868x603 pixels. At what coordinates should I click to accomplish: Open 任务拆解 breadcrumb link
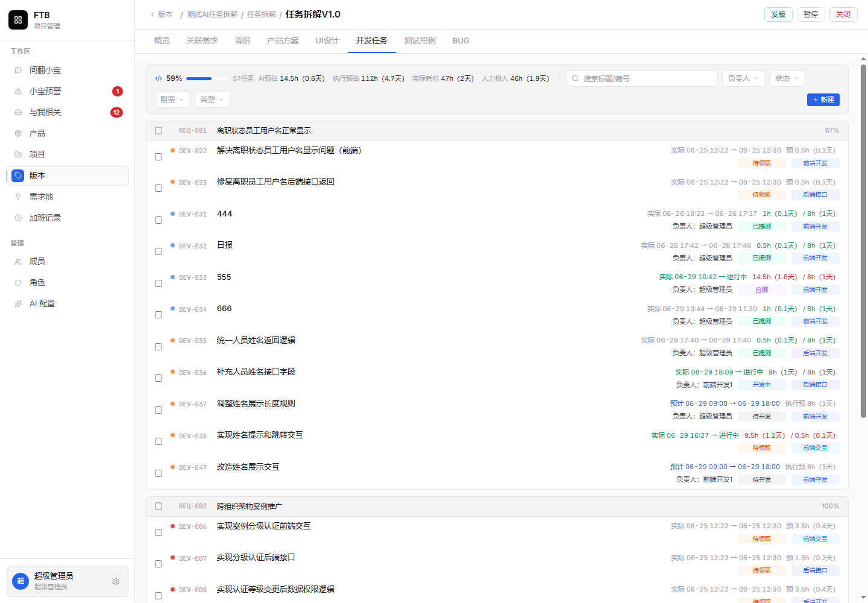click(x=262, y=14)
